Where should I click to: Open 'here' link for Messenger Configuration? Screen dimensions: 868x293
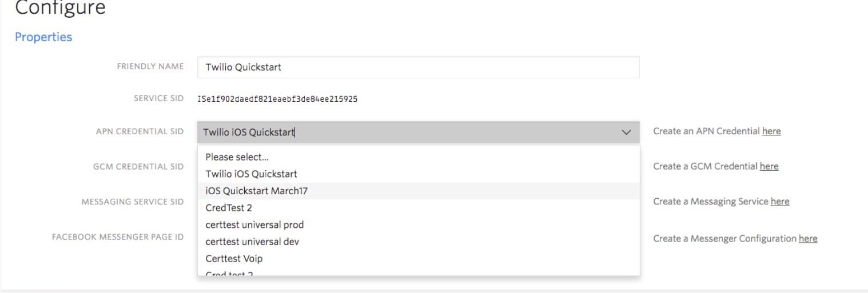click(x=807, y=239)
